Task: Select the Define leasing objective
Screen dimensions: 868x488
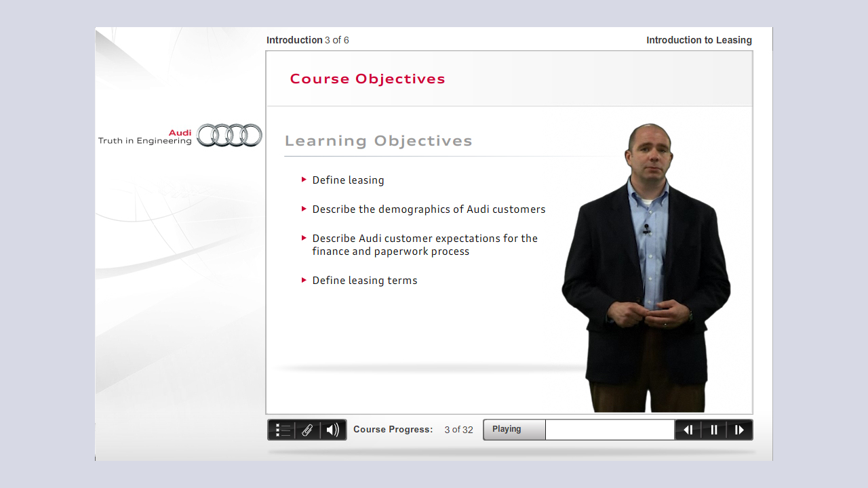Action: [x=348, y=180]
